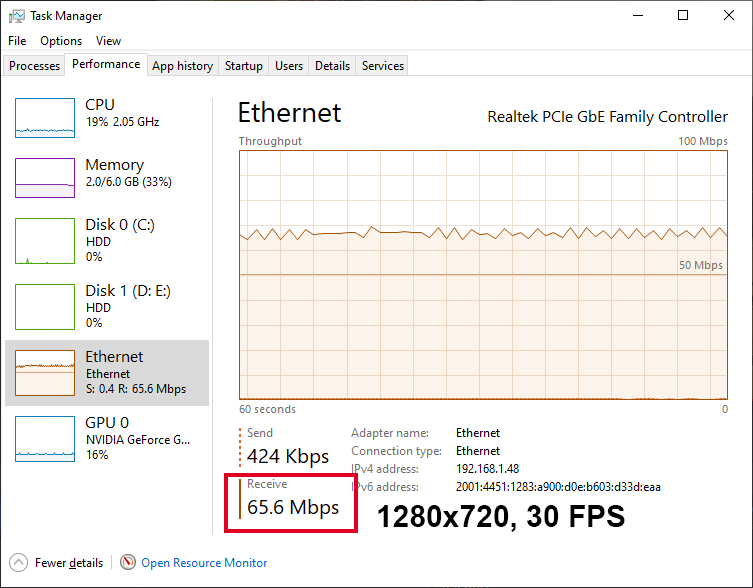Select the Ethernet sidebar graph thumbnail

tap(45, 373)
